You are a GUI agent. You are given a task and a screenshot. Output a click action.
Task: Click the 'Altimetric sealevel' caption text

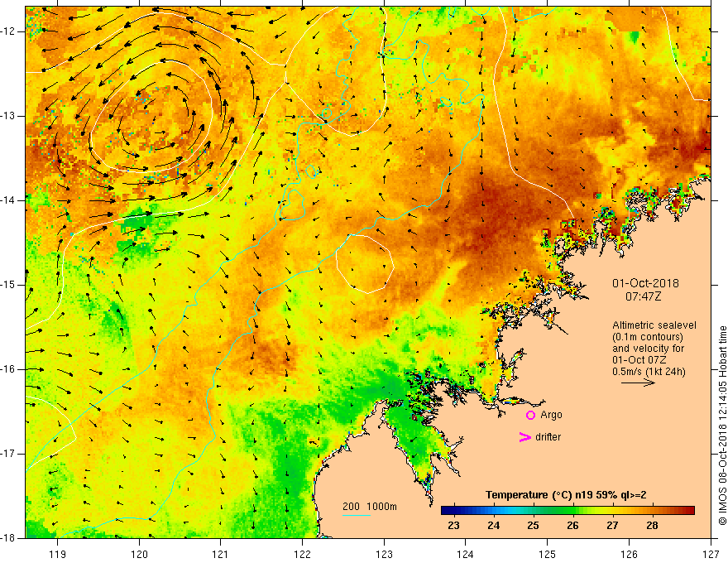click(654, 325)
